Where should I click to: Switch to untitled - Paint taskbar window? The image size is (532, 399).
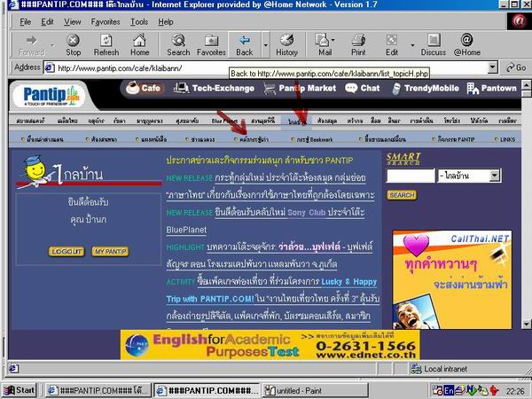(x=316, y=390)
